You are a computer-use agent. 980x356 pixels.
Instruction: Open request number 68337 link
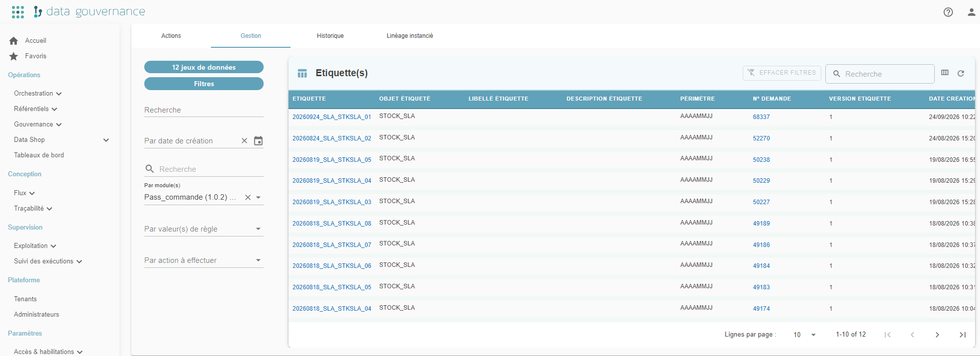[761, 117]
